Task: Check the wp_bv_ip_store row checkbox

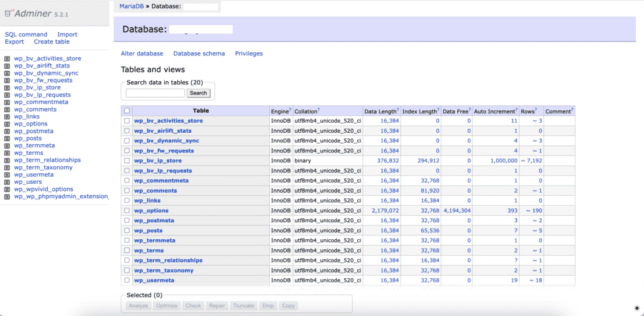Action: click(x=127, y=161)
